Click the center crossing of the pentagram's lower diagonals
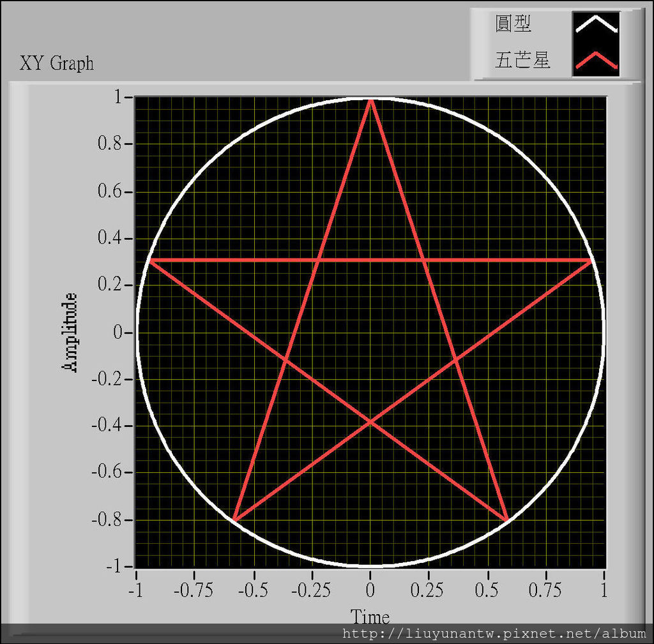Screen dimensions: 654x644 (x=370, y=423)
